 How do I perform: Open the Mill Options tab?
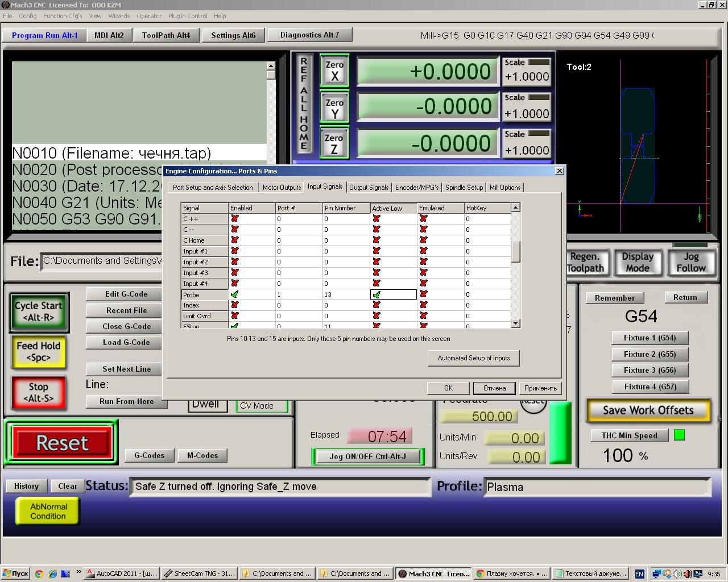pyautogui.click(x=505, y=188)
